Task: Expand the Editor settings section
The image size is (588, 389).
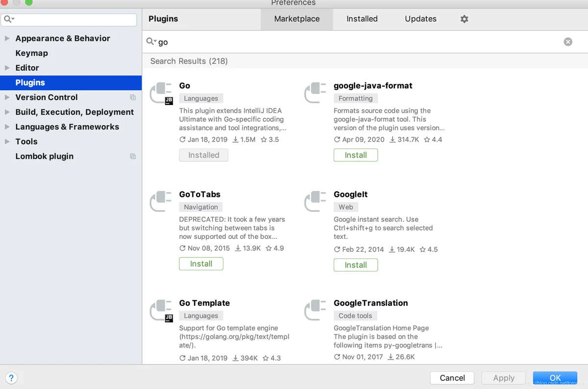Action: (x=7, y=68)
